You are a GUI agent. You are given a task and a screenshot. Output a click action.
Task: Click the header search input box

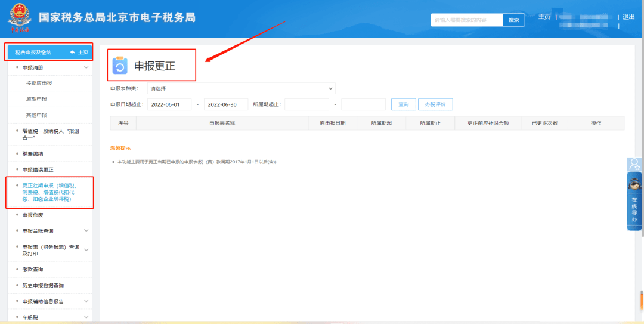[x=467, y=20]
